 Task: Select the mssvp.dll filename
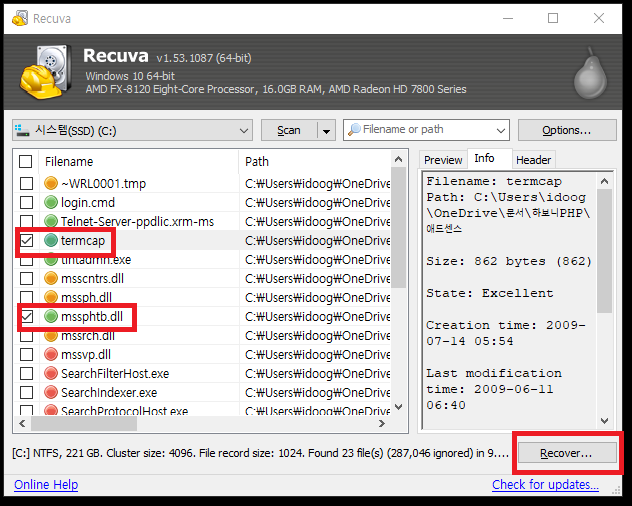86,355
